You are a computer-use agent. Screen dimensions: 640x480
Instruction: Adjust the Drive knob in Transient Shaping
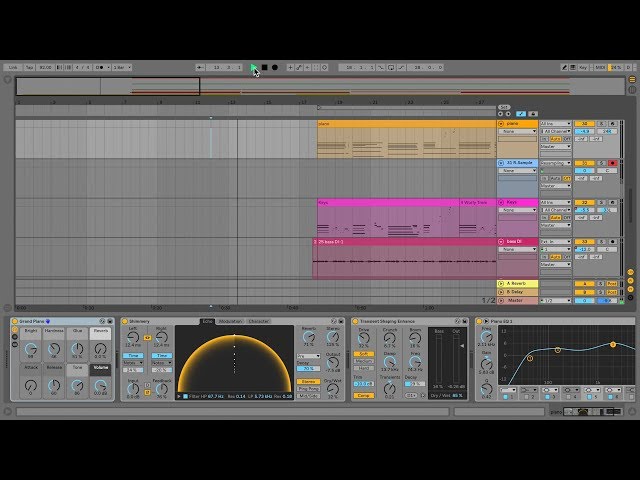click(x=363, y=338)
